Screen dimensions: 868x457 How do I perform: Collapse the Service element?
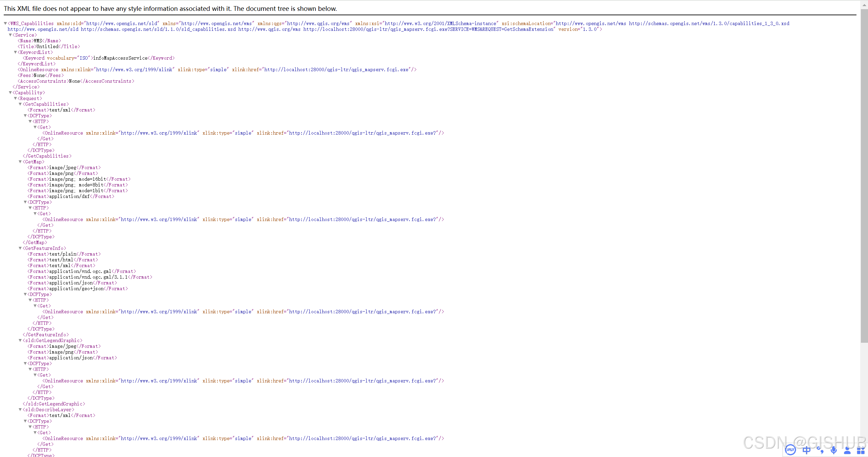coord(10,35)
